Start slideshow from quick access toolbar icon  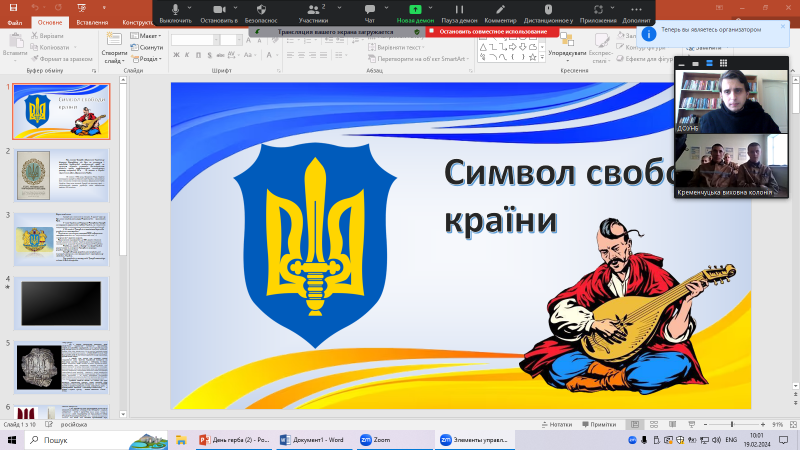coord(82,7)
